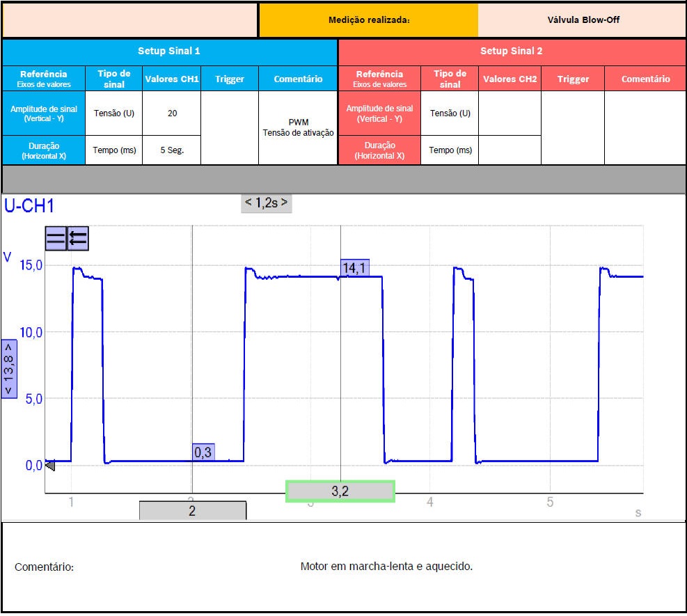
Task: Click the U-CH1 channel label
Action: pyautogui.click(x=29, y=206)
